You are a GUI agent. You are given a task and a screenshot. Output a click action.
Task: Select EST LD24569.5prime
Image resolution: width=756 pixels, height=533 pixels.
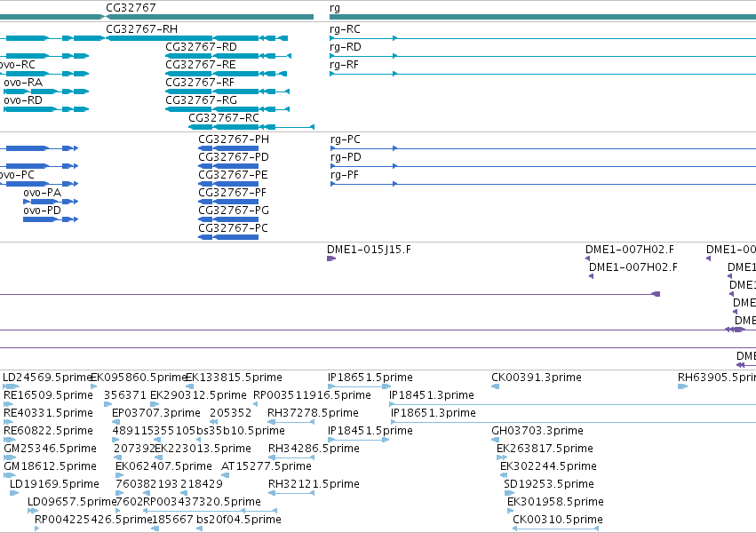click(11, 386)
